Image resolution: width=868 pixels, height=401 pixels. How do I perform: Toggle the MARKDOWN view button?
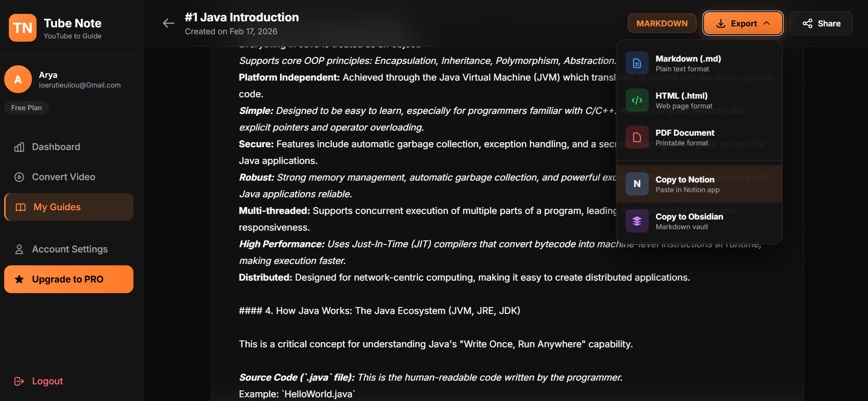pos(662,23)
